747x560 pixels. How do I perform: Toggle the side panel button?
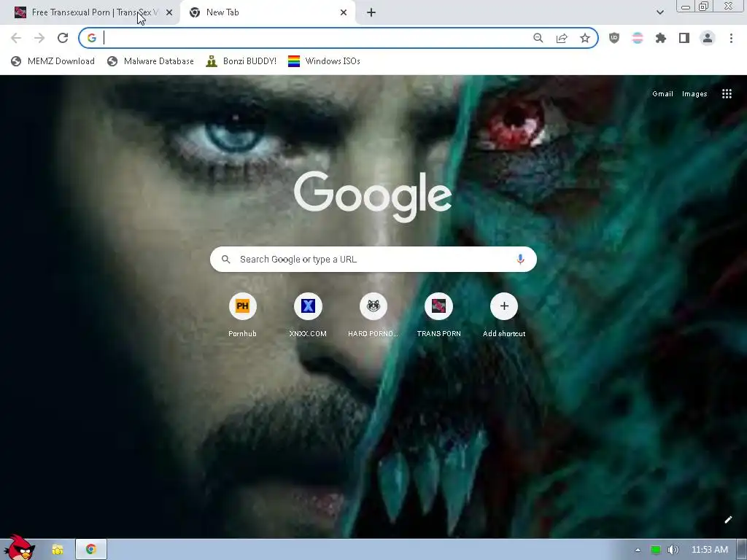[684, 38]
